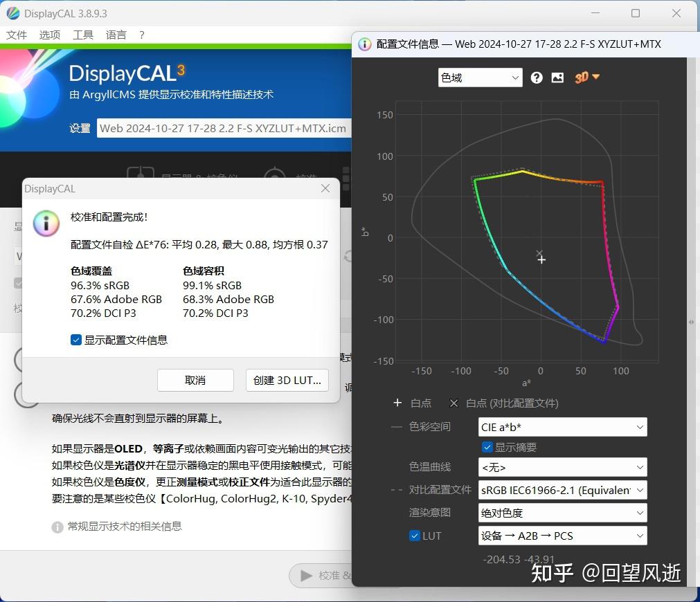Click the 校准和配置完成! message text

coord(109,217)
